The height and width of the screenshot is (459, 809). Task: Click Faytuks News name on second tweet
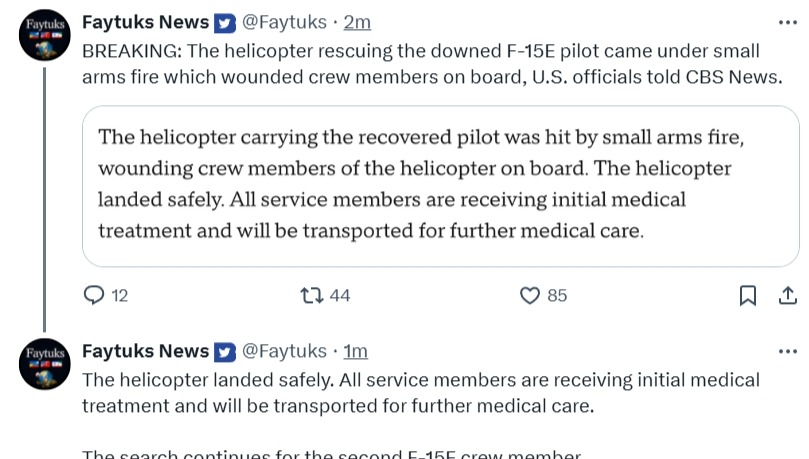[x=145, y=351]
